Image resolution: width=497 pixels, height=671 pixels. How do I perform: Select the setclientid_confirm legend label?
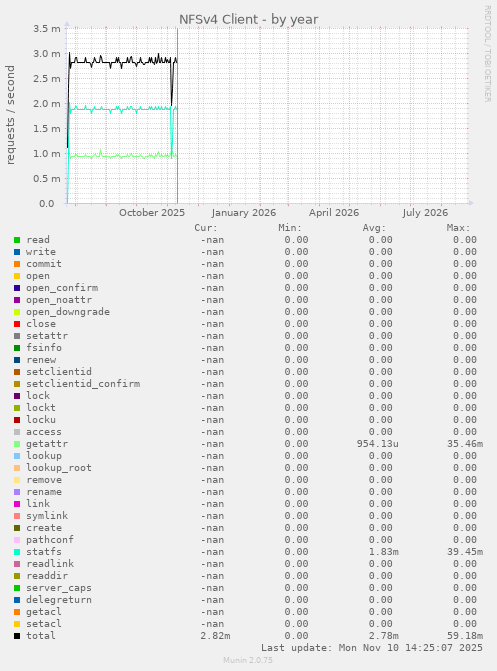83,384
